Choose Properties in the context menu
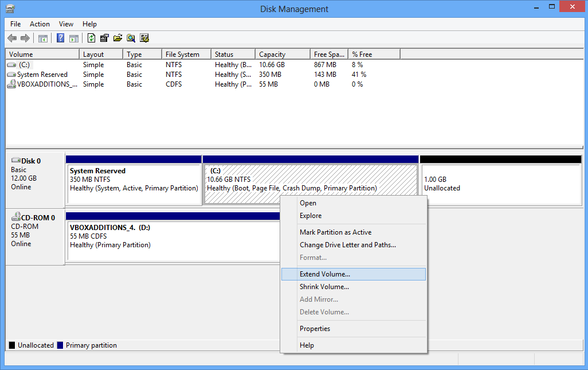Viewport: 588px width, 370px height. click(315, 329)
